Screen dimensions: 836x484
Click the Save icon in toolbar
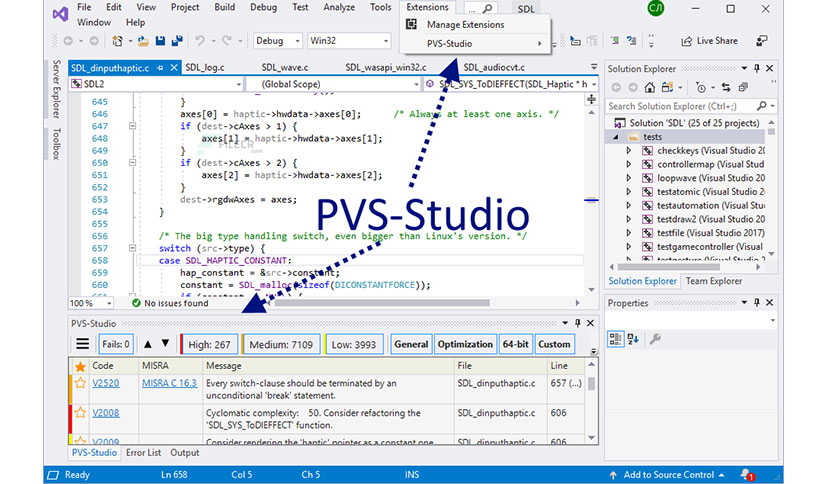tap(160, 41)
